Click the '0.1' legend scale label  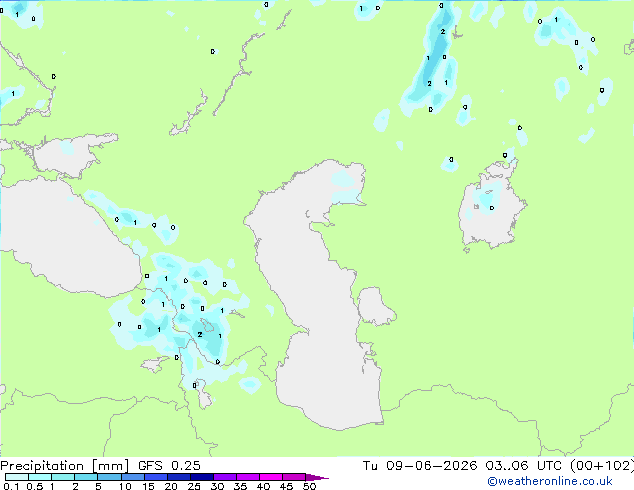(x=11, y=486)
